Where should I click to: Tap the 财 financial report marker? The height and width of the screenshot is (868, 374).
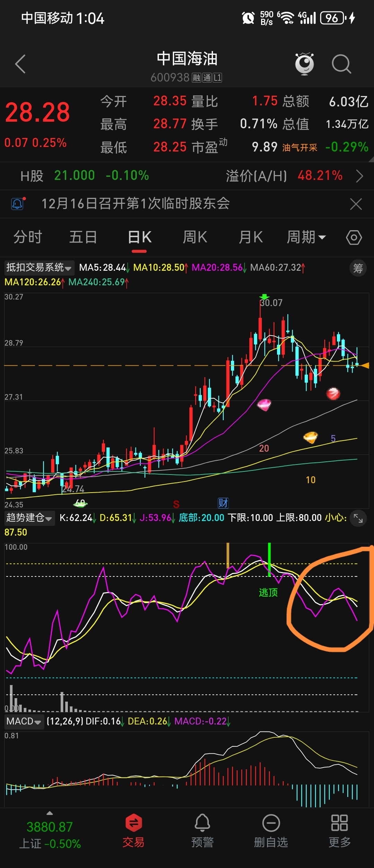coord(223,503)
